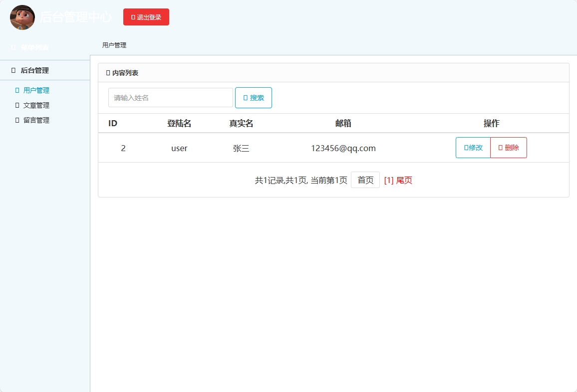Click the search icon inside 搜索 button
577x392 pixels.
pyautogui.click(x=246, y=97)
